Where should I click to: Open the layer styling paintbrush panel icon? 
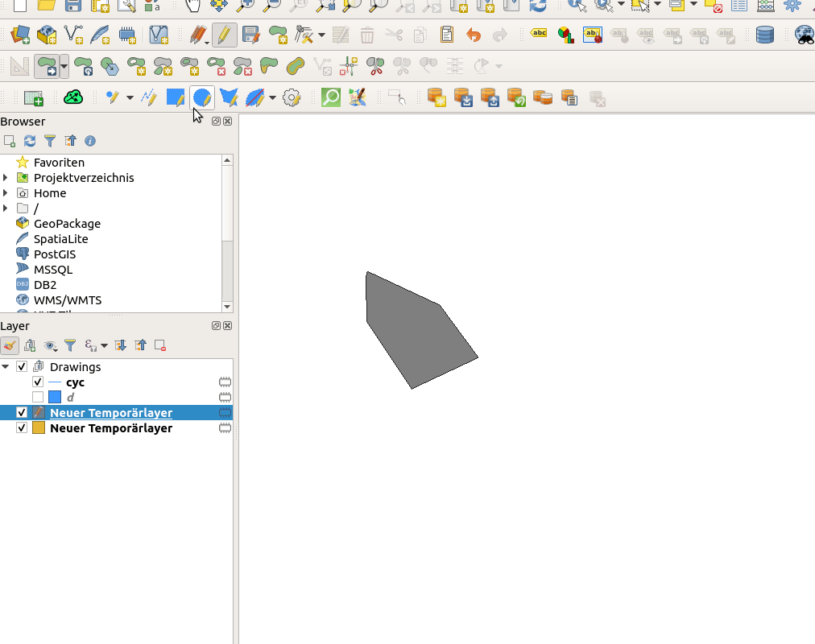tap(10, 345)
